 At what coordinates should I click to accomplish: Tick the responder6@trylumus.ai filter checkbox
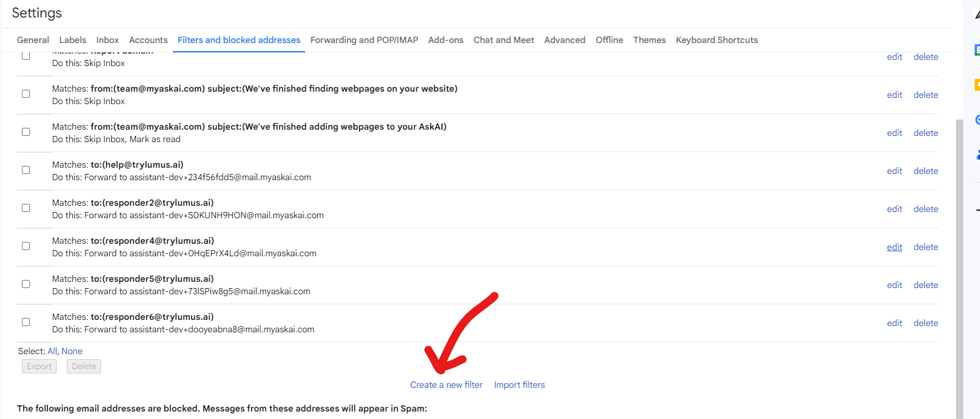26,322
